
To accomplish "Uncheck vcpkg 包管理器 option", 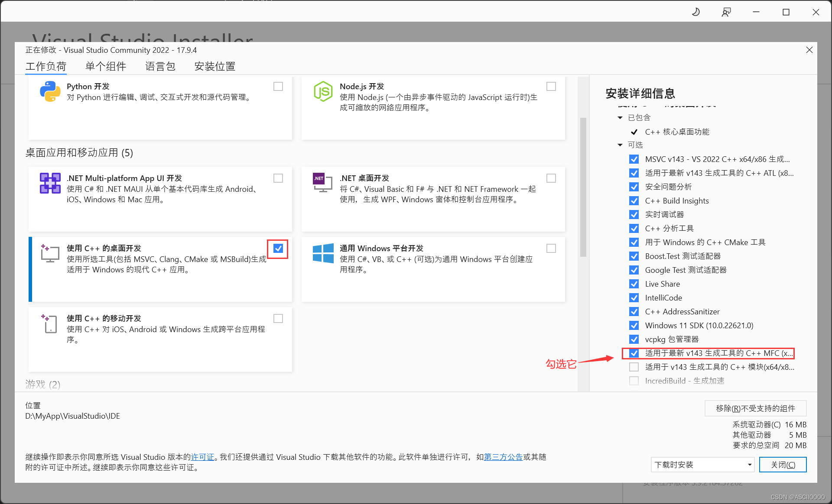I will coord(634,339).
